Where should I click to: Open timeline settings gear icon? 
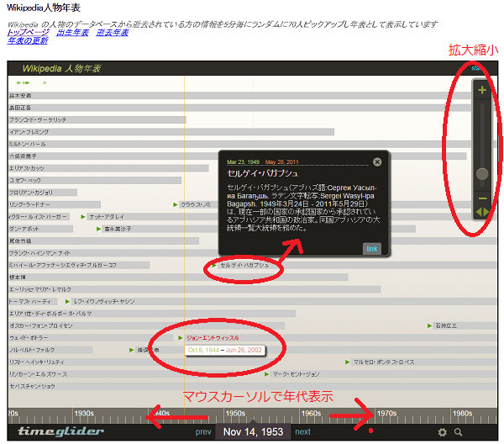pos(443,432)
